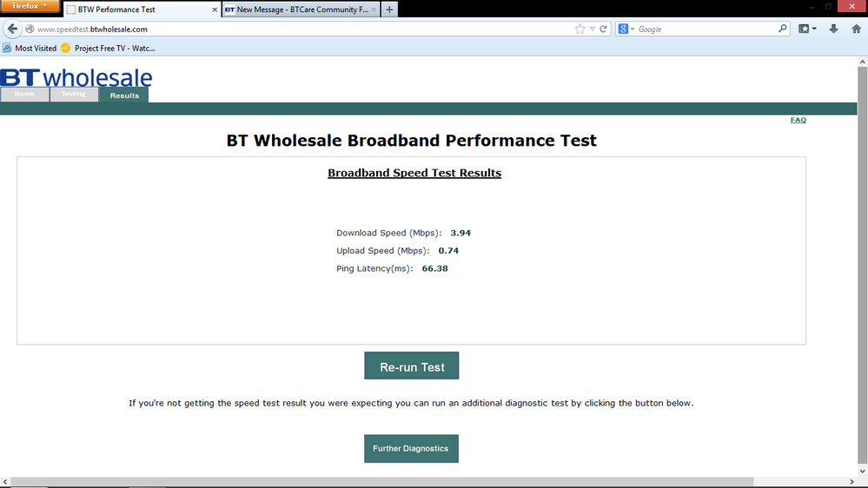Click the scroll down arrow
This screenshot has width=868, height=488.
pos(862,471)
